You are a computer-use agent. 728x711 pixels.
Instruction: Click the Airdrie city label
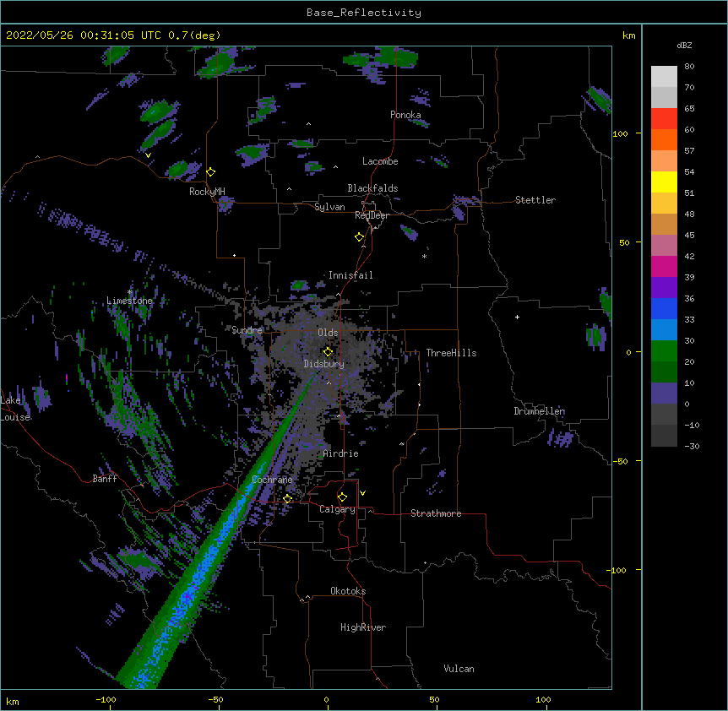[340, 453]
